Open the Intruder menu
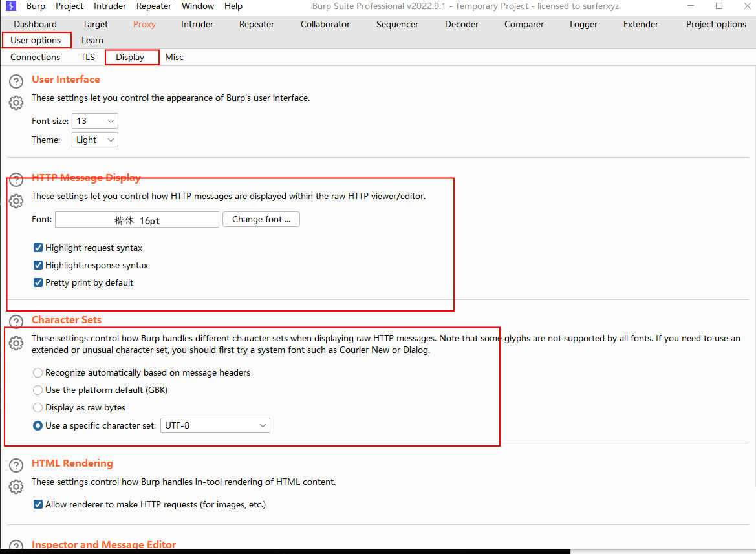Viewport: 756px width, 554px height. pos(110,6)
